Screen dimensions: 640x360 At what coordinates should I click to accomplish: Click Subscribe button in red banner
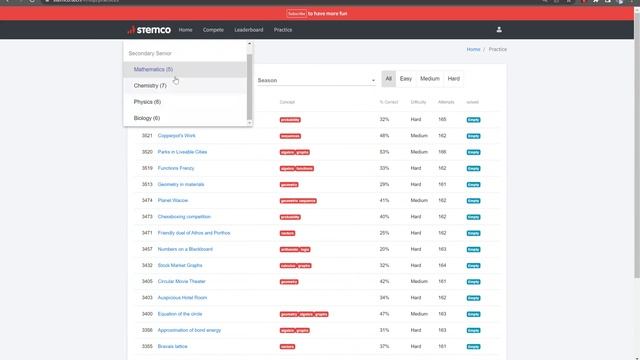point(296,13)
